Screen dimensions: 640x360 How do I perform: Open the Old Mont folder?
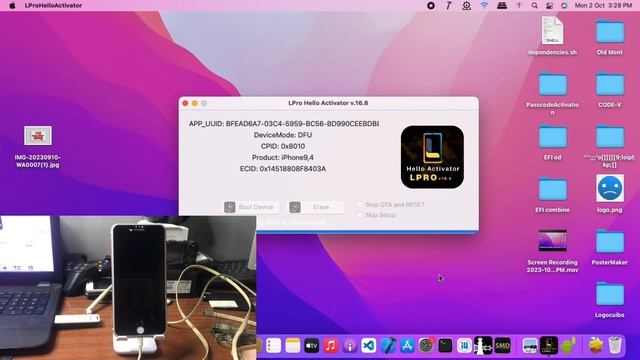[610, 36]
